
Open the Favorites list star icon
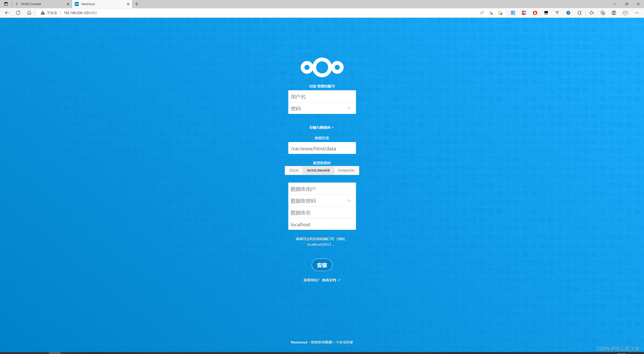[x=591, y=13]
